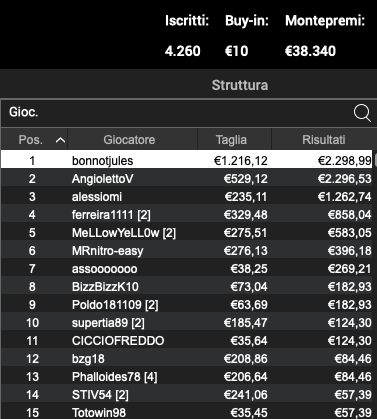
Task: Select MeLLowYeLL0w [2] row
Action: (186, 233)
